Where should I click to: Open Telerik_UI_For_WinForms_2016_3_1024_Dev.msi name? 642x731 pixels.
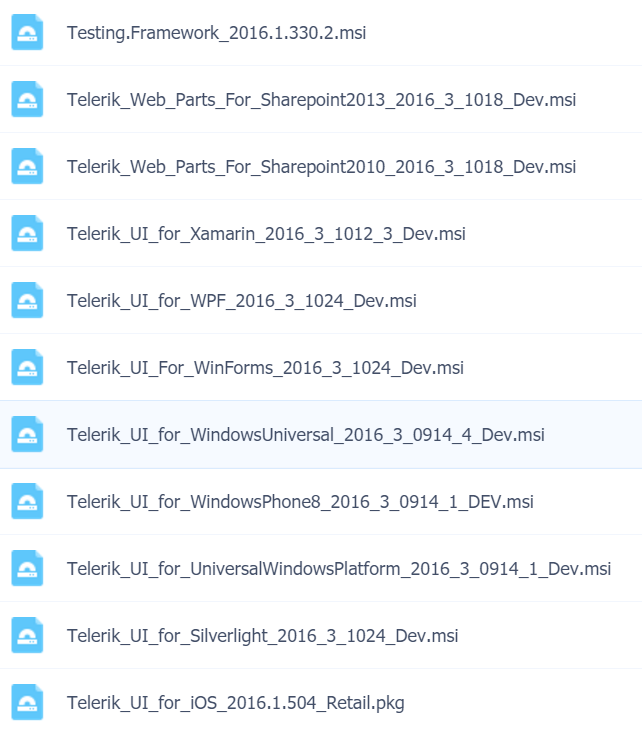(x=265, y=368)
